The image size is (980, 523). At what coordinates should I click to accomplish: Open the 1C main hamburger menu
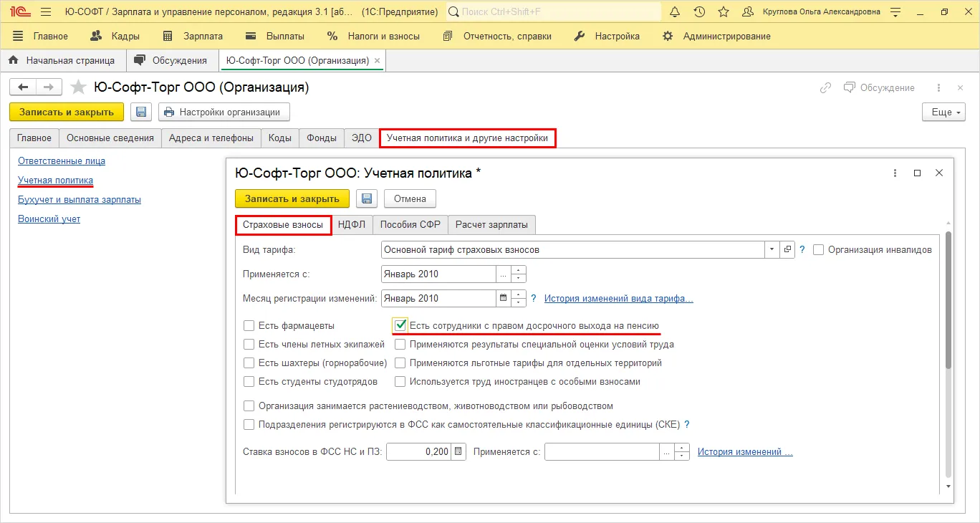point(46,11)
